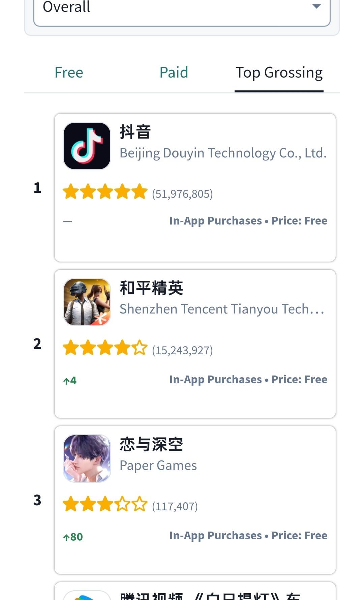
Task: Click the Shenzhen Tencent Tianyou publisher name
Action: (x=222, y=309)
